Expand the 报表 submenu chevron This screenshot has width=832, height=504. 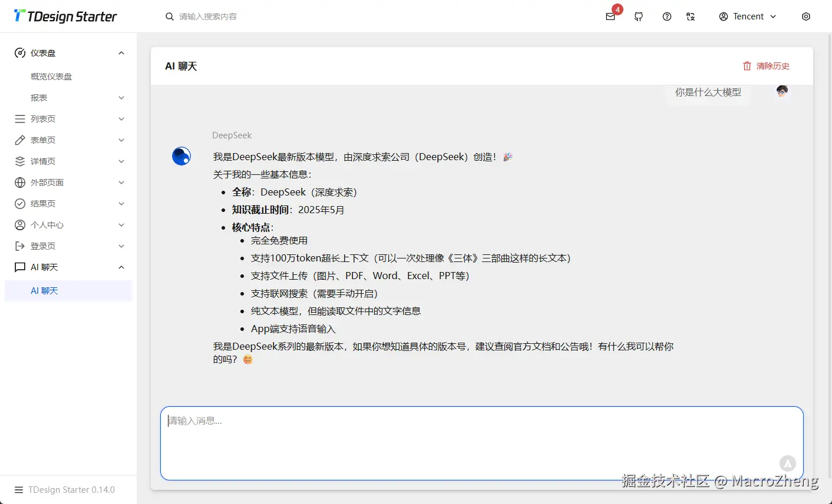[x=121, y=98]
